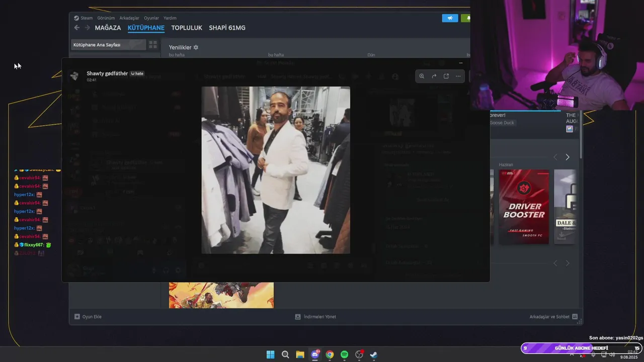Open Oyunlar menu in Steam
644x362 pixels.
(x=151, y=18)
